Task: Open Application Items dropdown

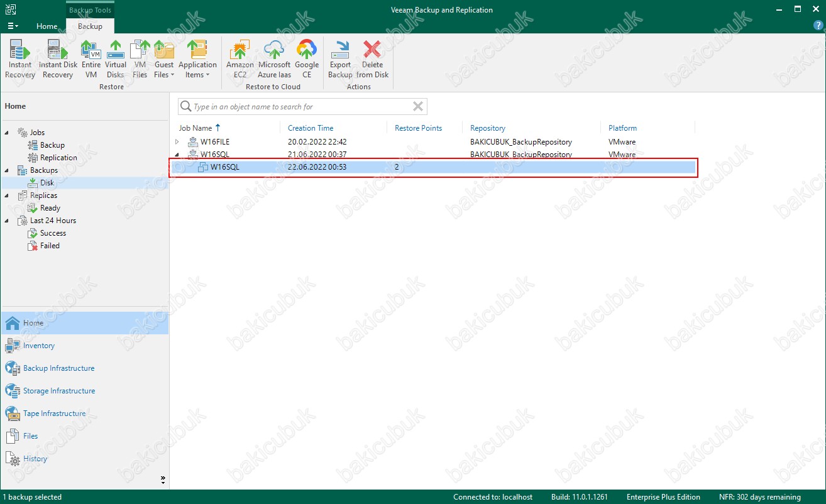Action: (197, 59)
